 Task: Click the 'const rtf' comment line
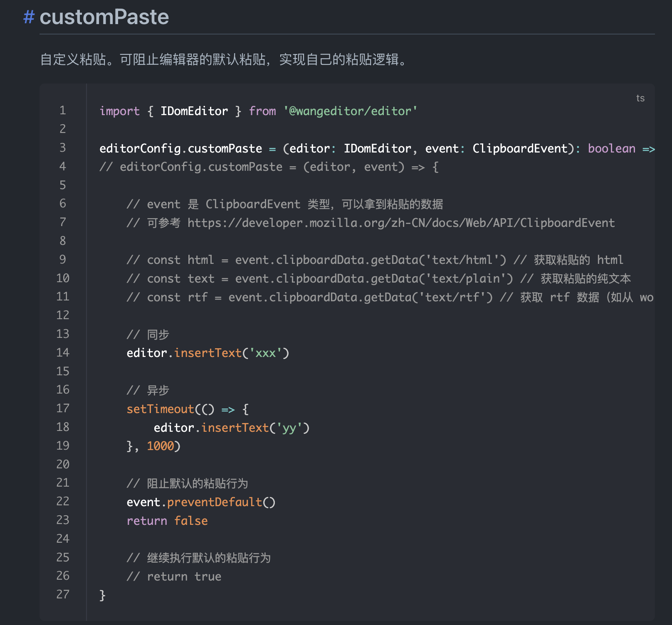[390, 297]
